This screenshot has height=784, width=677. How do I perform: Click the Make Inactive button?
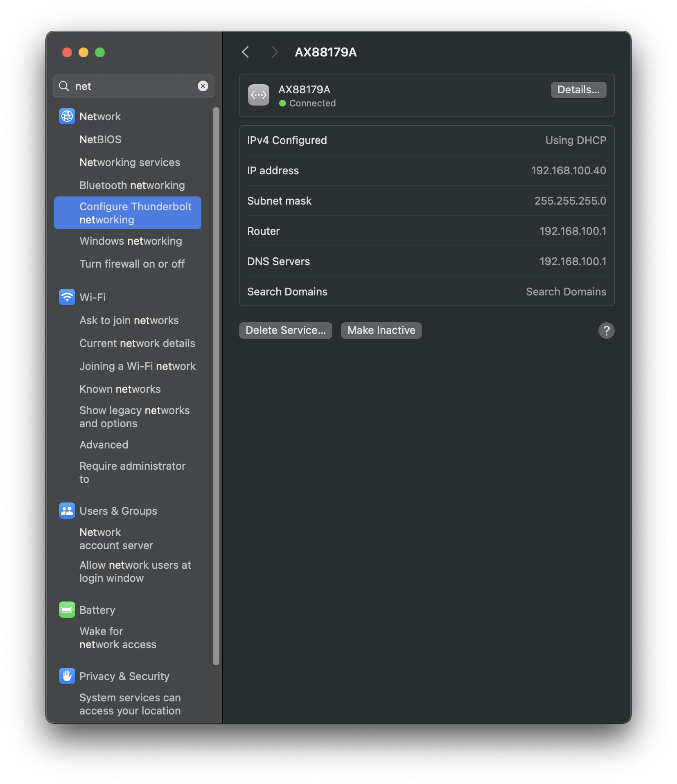[x=381, y=330]
